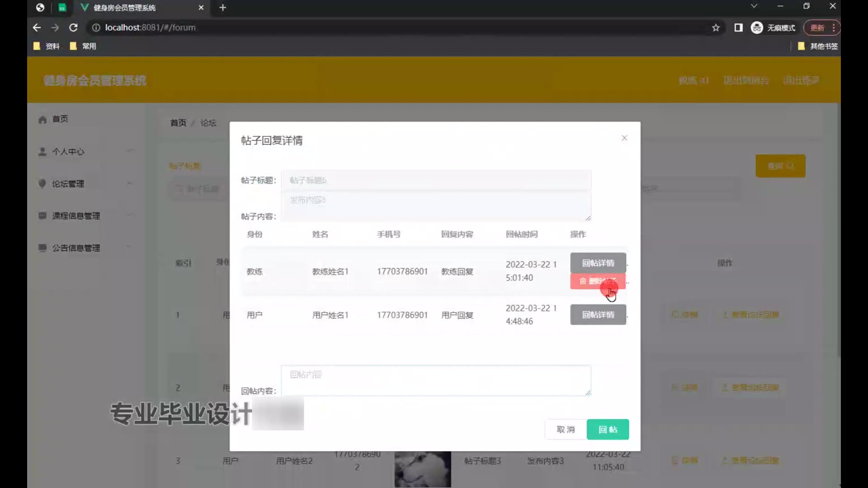Click the 取消 button

pyautogui.click(x=566, y=429)
